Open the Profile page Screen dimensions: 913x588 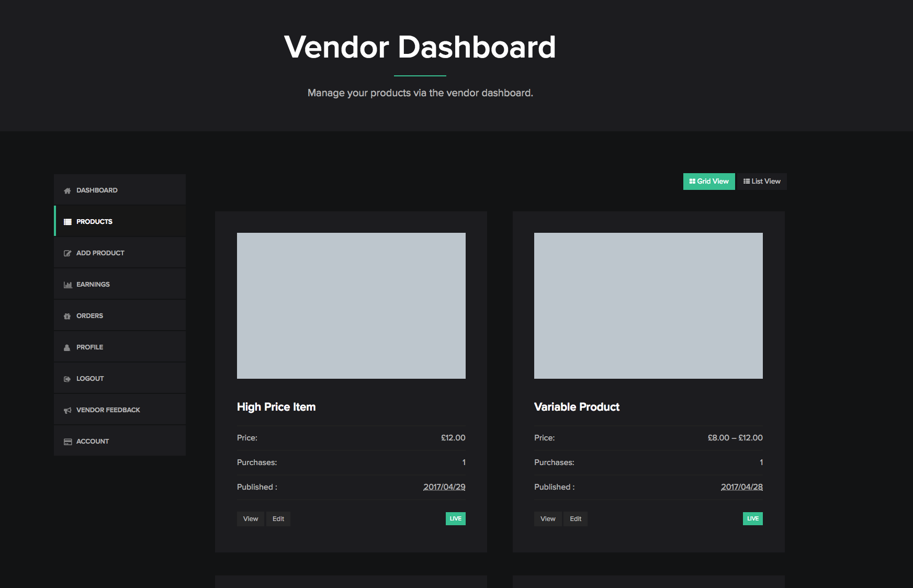click(x=120, y=346)
